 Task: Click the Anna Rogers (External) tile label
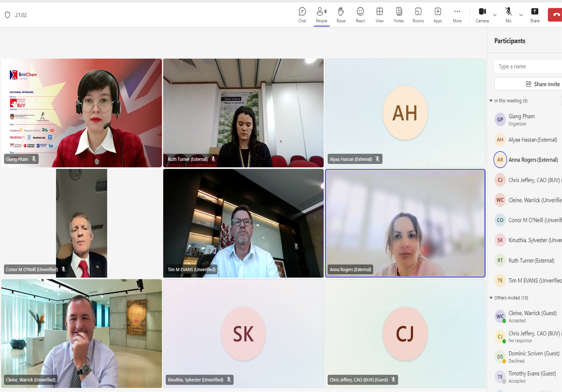coord(350,270)
